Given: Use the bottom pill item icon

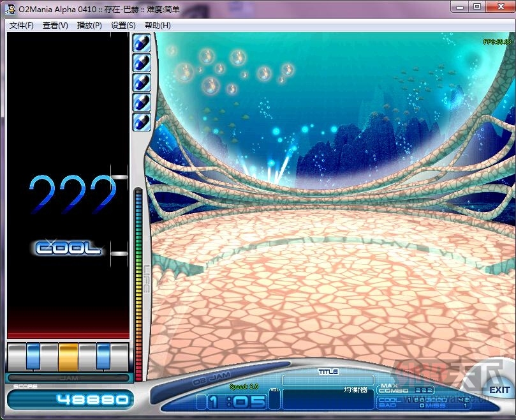Looking at the screenshot, I should point(142,121).
